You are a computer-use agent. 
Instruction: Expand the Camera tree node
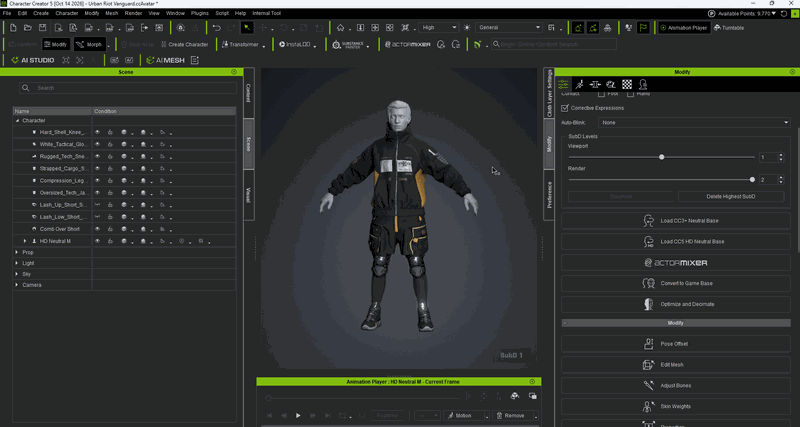[x=17, y=285]
